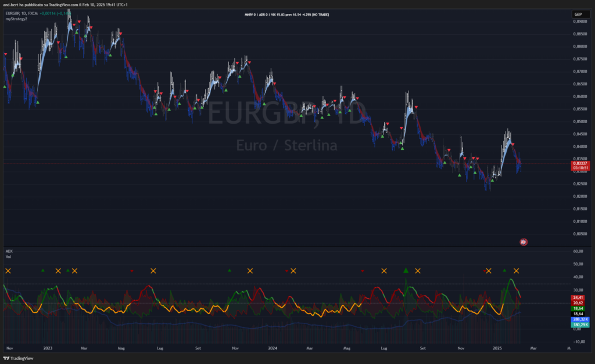Click the 2024 label on the time axis

click(272, 348)
